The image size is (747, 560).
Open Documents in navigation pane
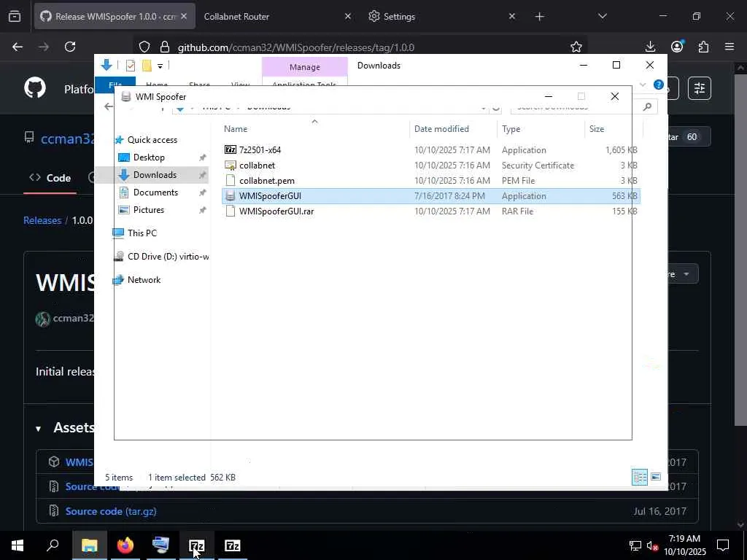click(155, 192)
